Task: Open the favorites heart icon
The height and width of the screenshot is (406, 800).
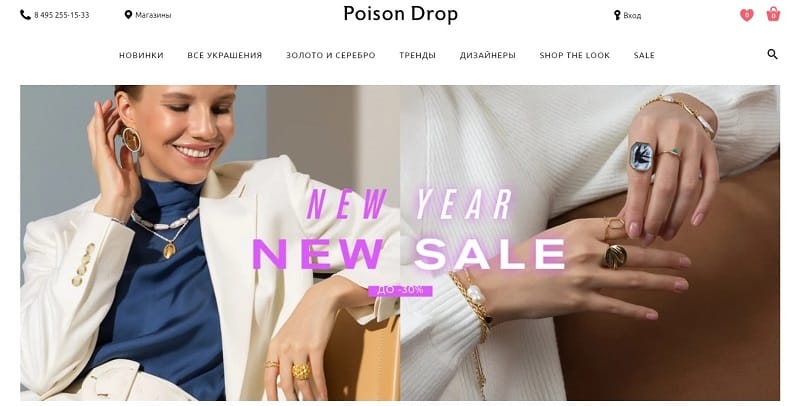Action: tap(746, 15)
